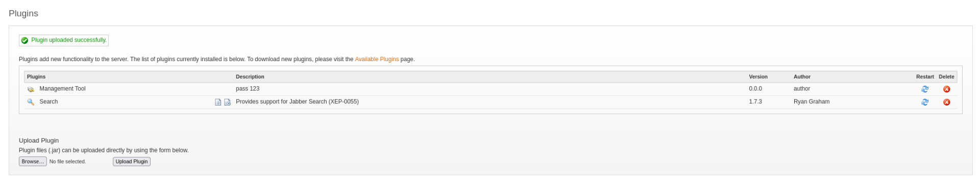Click the Search plugin magnifier icon
Image resolution: width=980 pixels, height=187 pixels.
31,102
